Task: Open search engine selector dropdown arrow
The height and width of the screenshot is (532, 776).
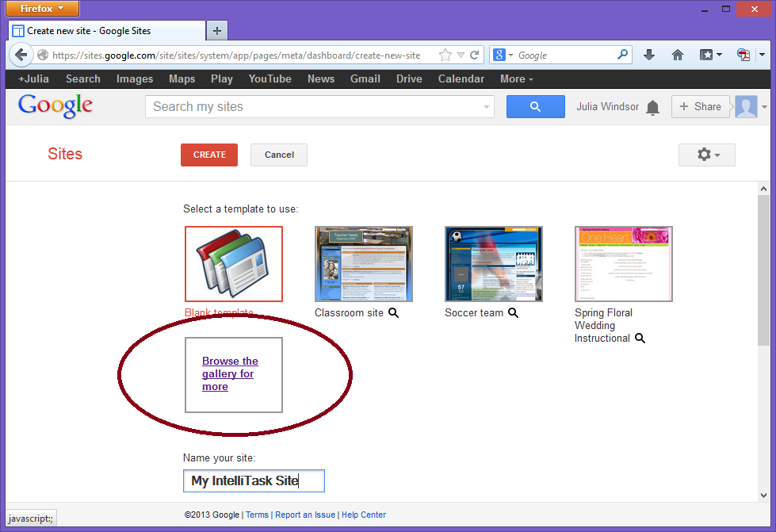Action: pos(510,55)
